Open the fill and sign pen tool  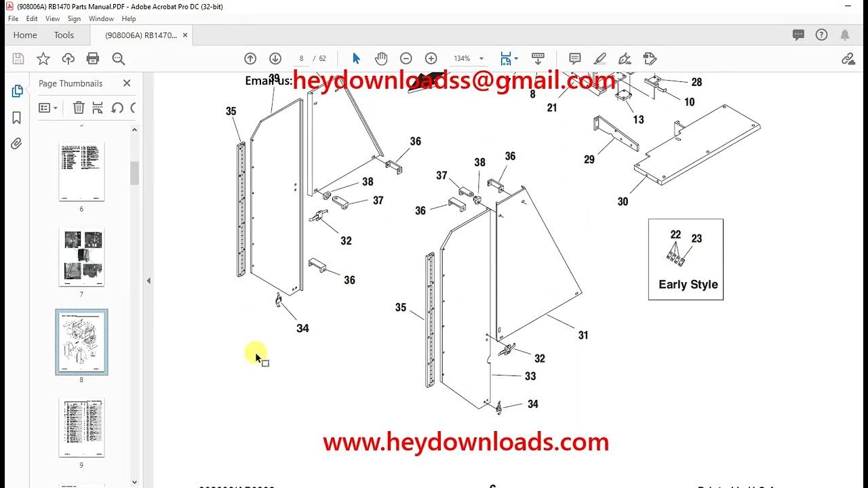pyautogui.click(x=625, y=59)
